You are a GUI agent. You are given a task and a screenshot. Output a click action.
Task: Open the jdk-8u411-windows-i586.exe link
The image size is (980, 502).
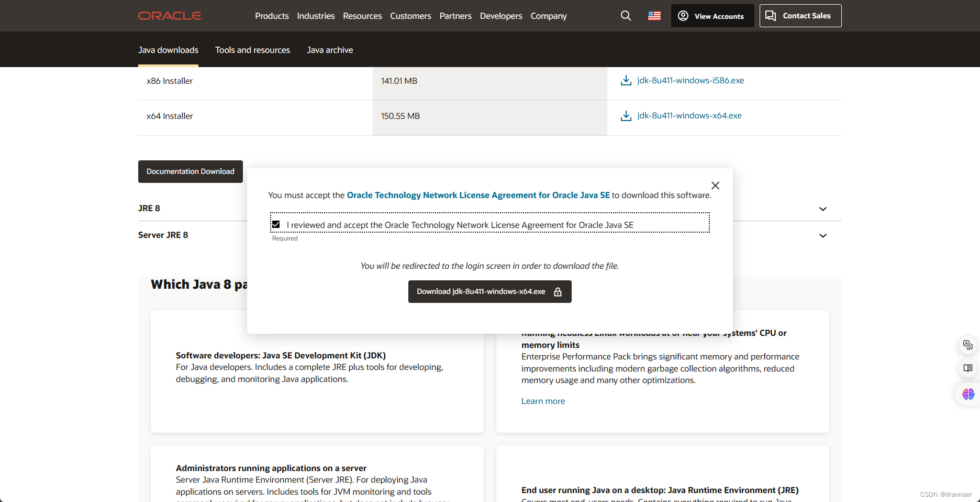click(x=691, y=80)
